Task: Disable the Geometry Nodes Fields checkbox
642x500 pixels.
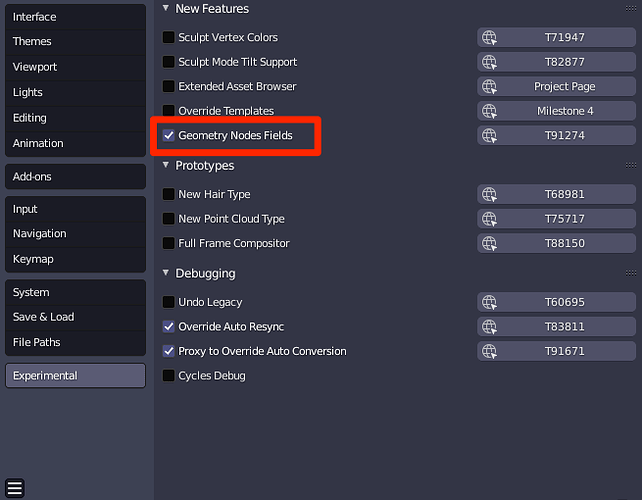Action: (x=169, y=136)
